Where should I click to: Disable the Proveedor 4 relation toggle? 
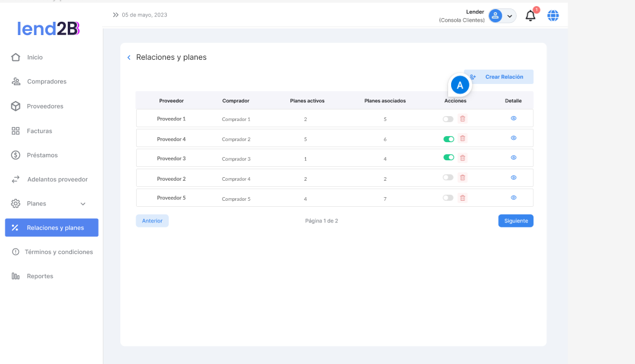pos(449,139)
